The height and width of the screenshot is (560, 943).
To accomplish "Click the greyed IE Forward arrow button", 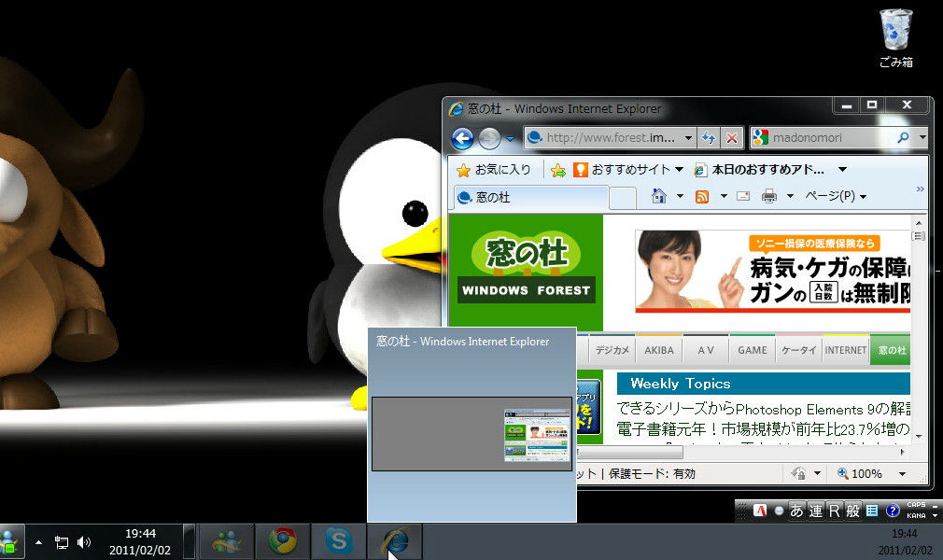I will click(489, 138).
